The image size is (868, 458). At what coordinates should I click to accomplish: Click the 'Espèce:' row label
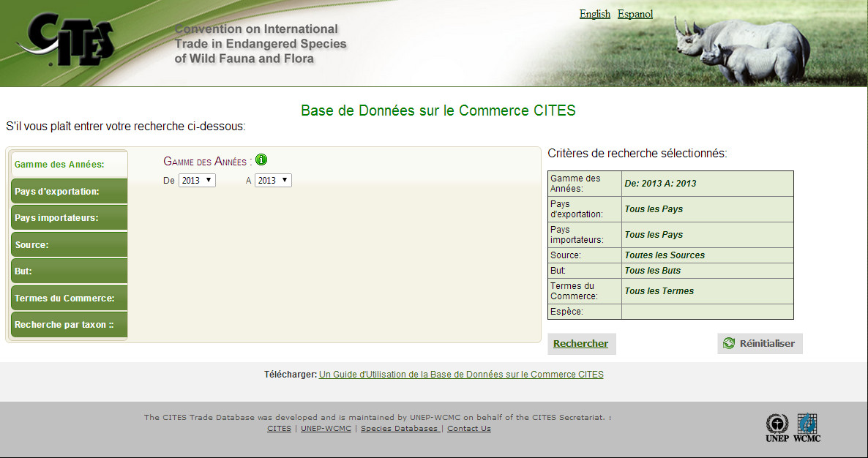coord(566,312)
